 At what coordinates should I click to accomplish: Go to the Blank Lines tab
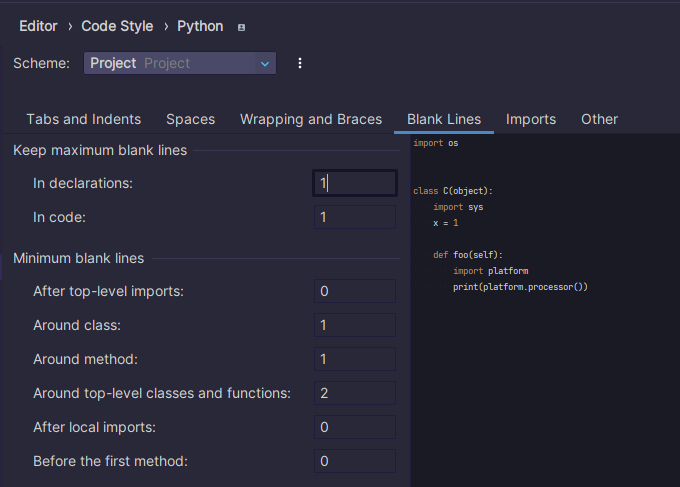[444, 119]
